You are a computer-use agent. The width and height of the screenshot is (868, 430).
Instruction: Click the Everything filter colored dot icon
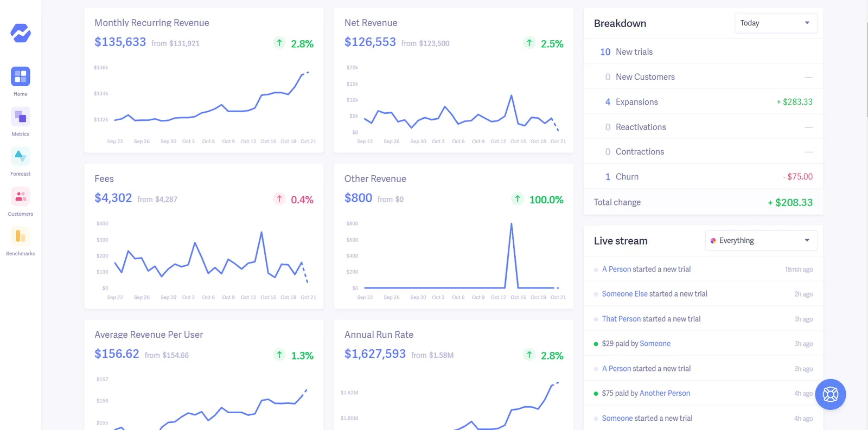713,241
